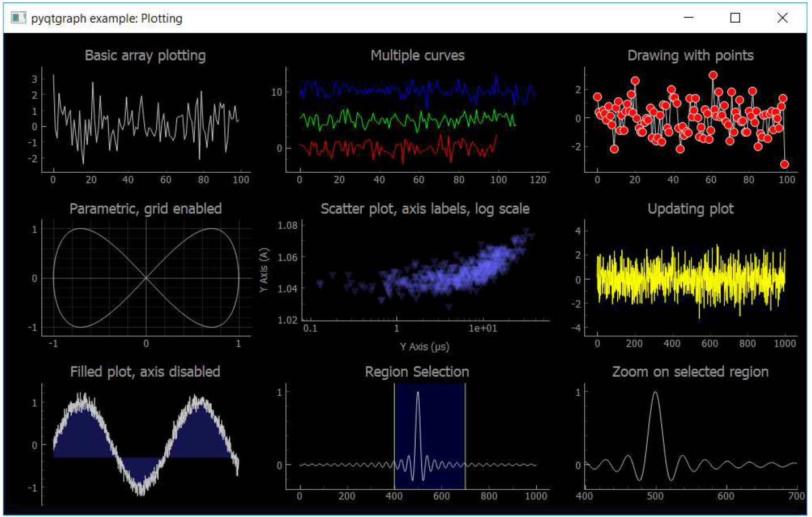Minimize the Plotting example window
The height and width of the screenshot is (517, 812).
pyautogui.click(x=689, y=18)
